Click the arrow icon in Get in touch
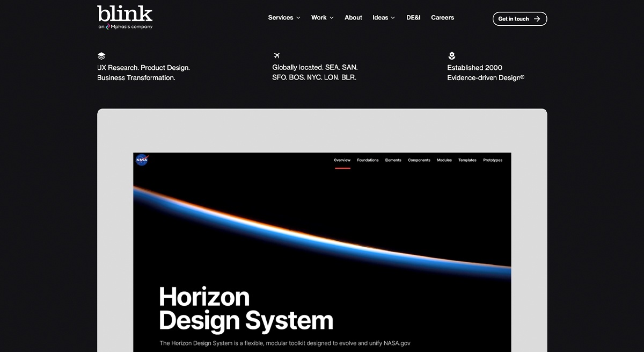Screen dimensions: 644x352 pyautogui.click(x=537, y=19)
